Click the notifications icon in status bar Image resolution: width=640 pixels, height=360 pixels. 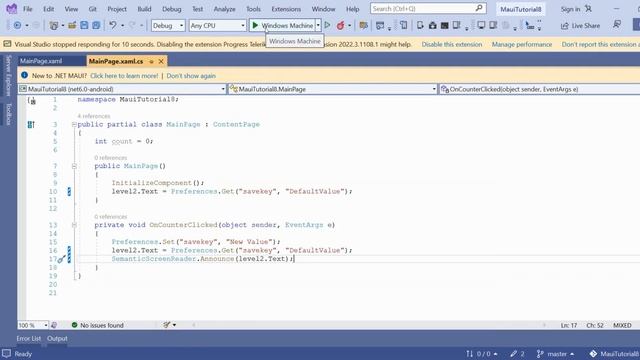click(6, 353)
